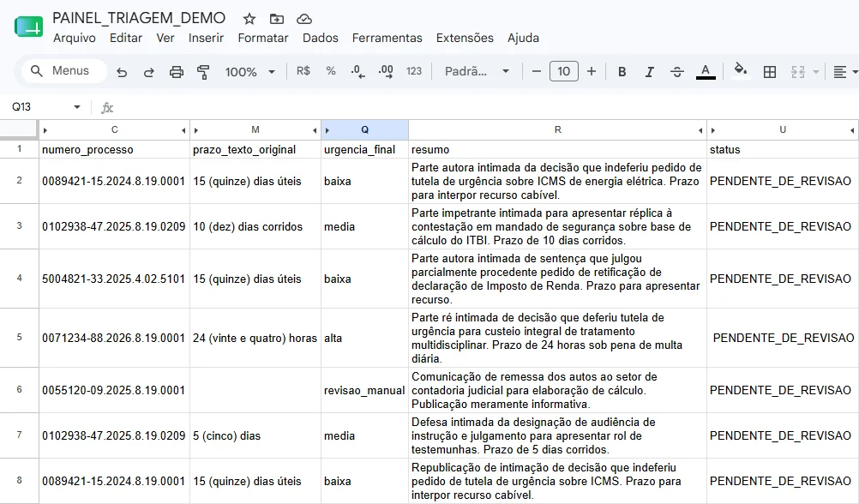The image size is (859, 504).
Task: Open the Arquivo menu
Action: pos(75,38)
